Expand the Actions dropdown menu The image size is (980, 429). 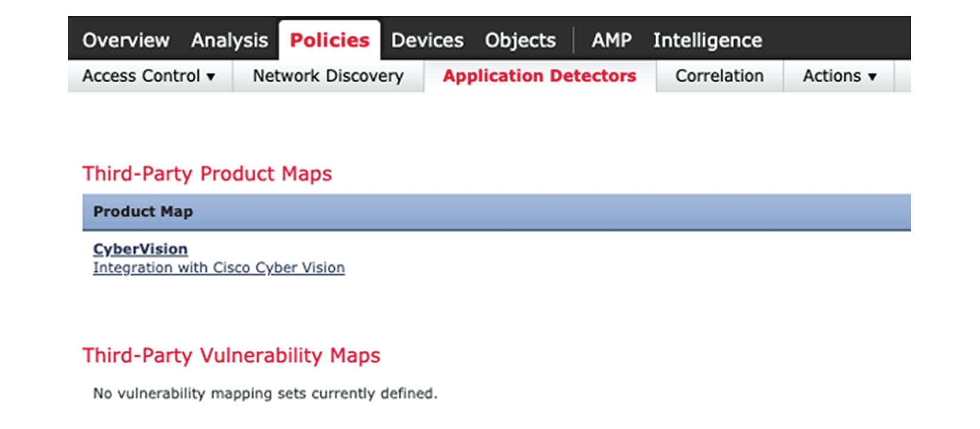(x=839, y=76)
